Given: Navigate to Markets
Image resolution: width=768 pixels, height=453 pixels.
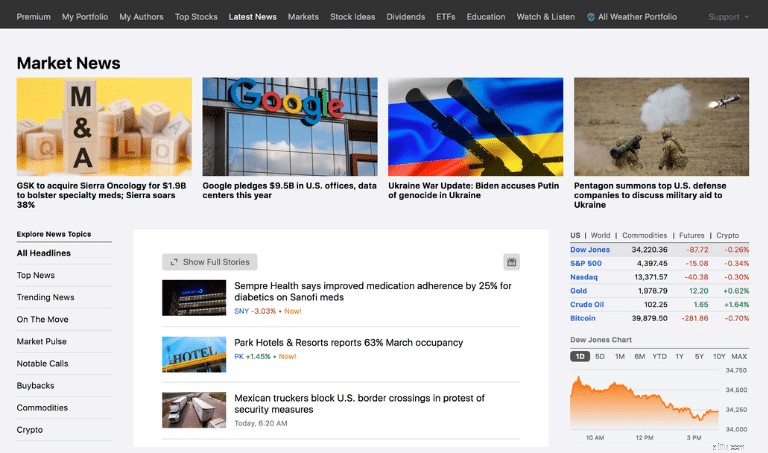Looking at the screenshot, I should click(x=303, y=17).
